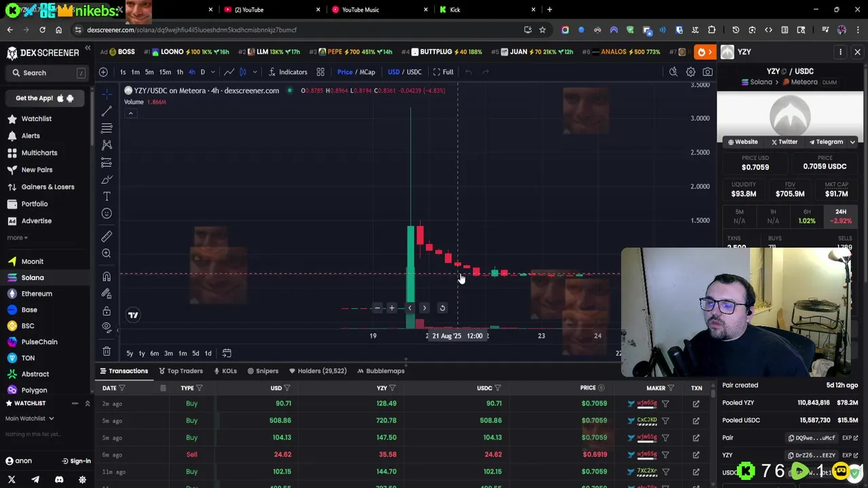Open the trending tokens fire button

click(705, 52)
